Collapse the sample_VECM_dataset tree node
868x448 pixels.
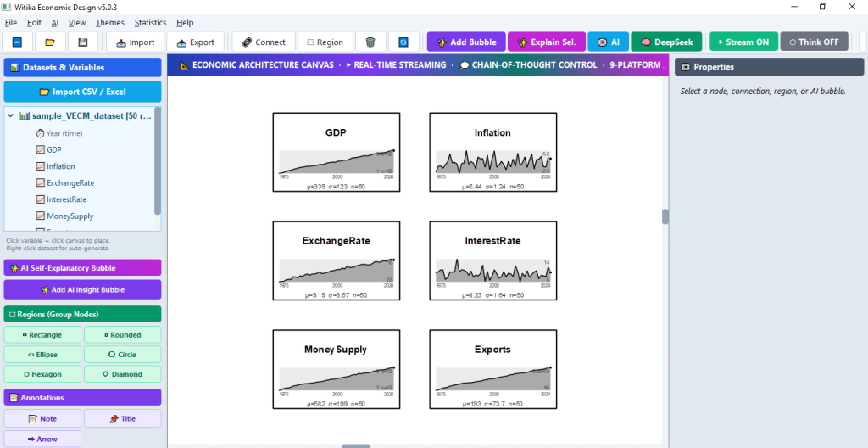[x=10, y=116]
